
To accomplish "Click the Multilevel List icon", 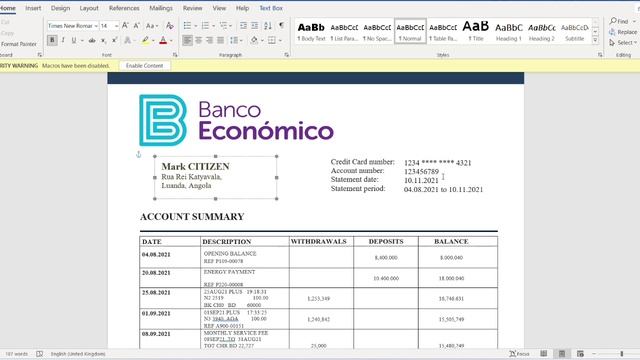I will pyautogui.click(x=223, y=25).
